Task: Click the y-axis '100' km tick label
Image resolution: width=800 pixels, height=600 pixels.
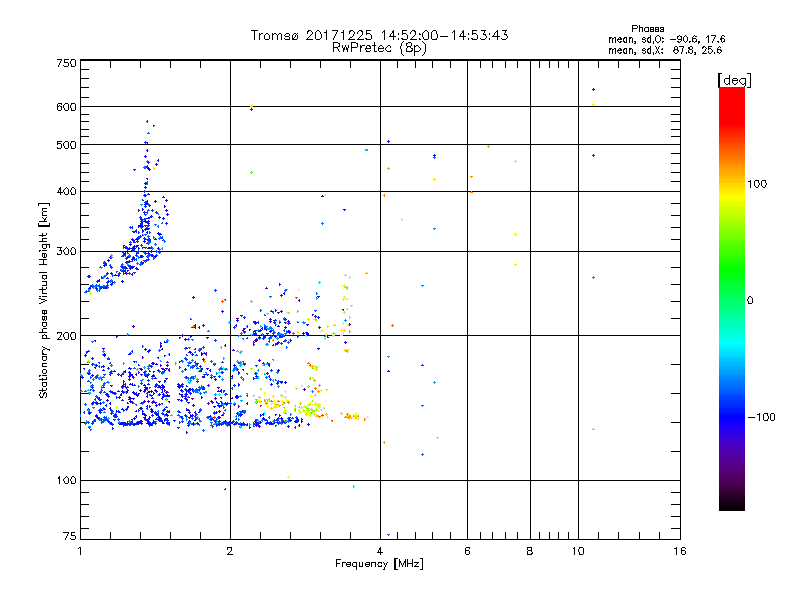Action: [66, 480]
